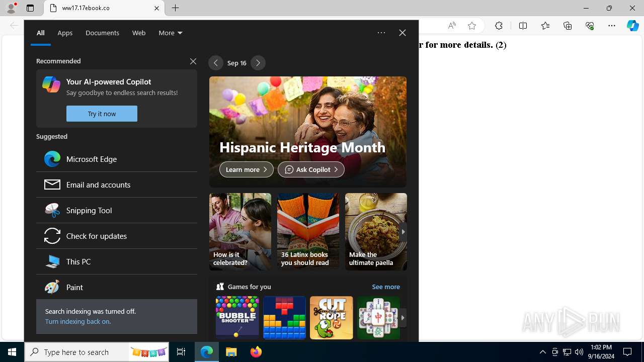Open the Mahjong game tile
The image size is (644, 362).
click(x=378, y=318)
